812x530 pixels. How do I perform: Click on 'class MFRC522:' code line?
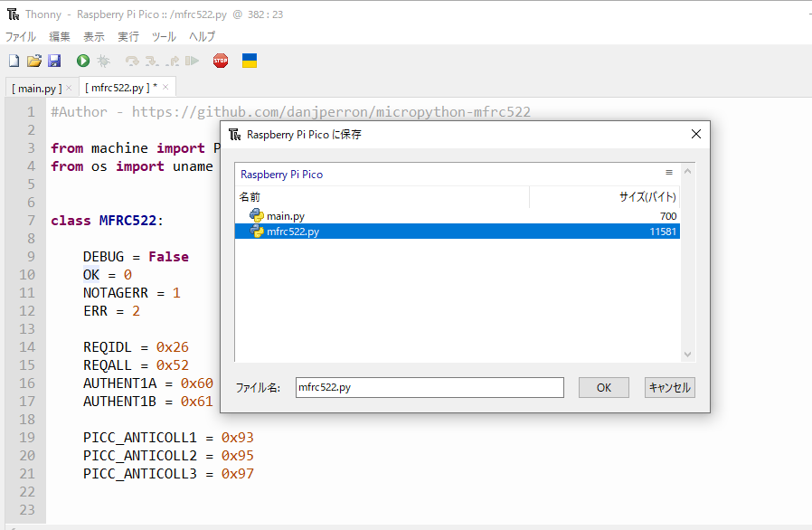pyautogui.click(x=108, y=221)
